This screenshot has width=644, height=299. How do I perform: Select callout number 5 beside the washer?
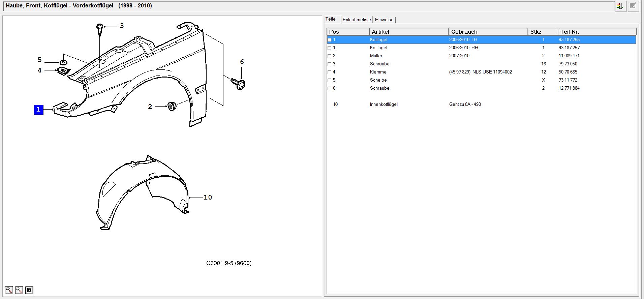point(39,60)
